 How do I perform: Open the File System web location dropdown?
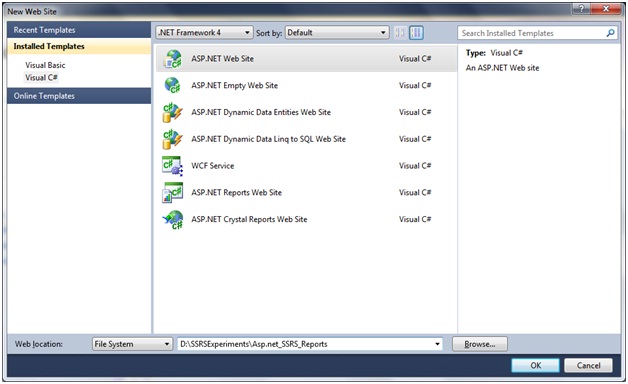(x=132, y=344)
